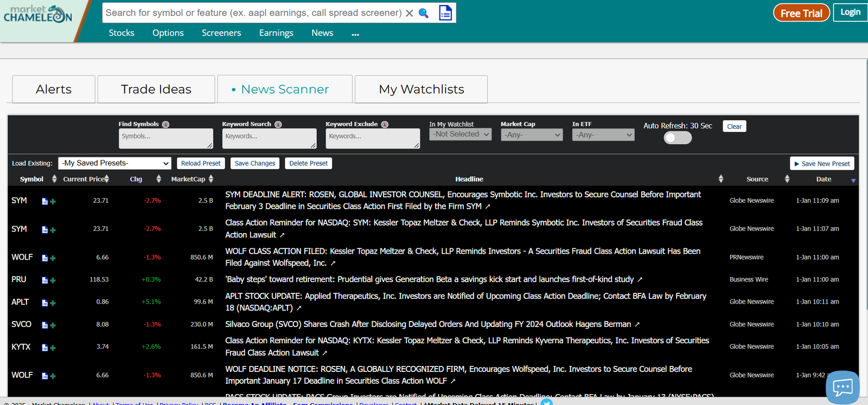
Task: Click into the Find Symbols text area
Action: coord(166,138)
